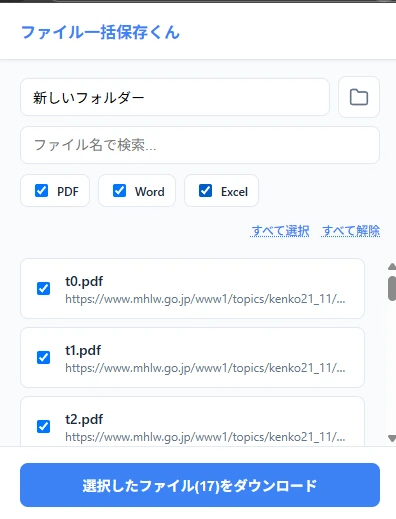The height and width of the screenshot is (519, 396).
Task: Click the t2.pdf file name
Action: pyautogui.click(x=84, y=420)
